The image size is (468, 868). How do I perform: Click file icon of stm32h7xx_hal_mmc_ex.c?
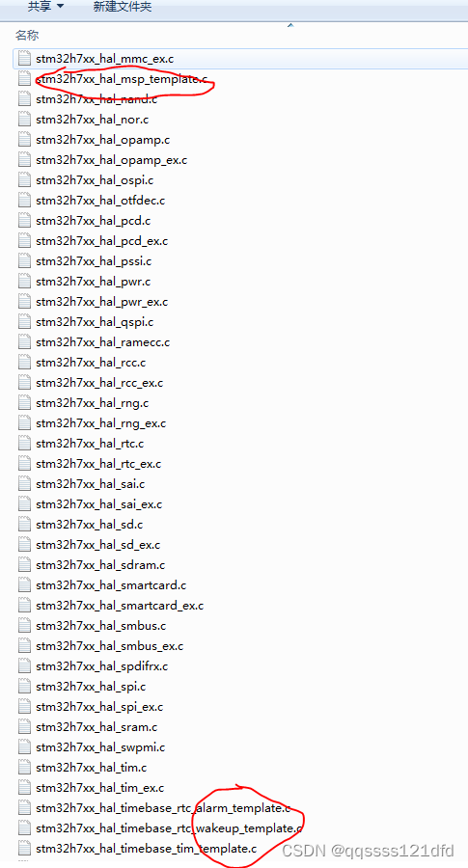(x=24, y=58)
